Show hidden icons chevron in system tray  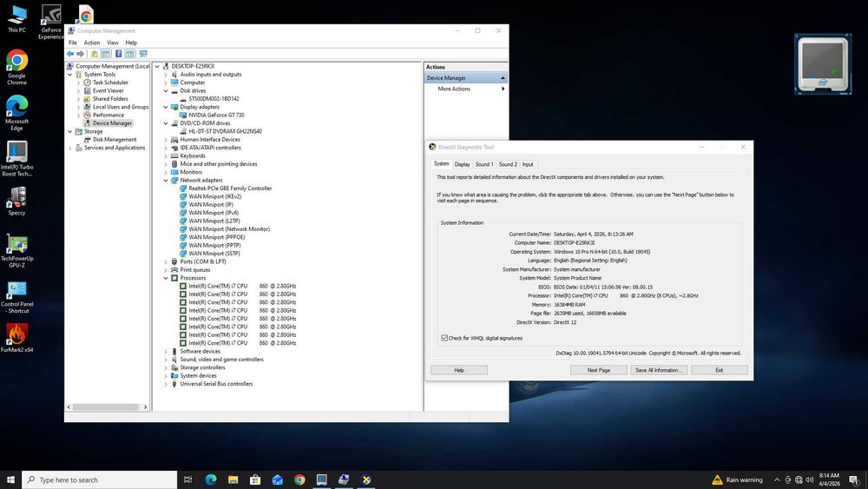pos(777,479)
